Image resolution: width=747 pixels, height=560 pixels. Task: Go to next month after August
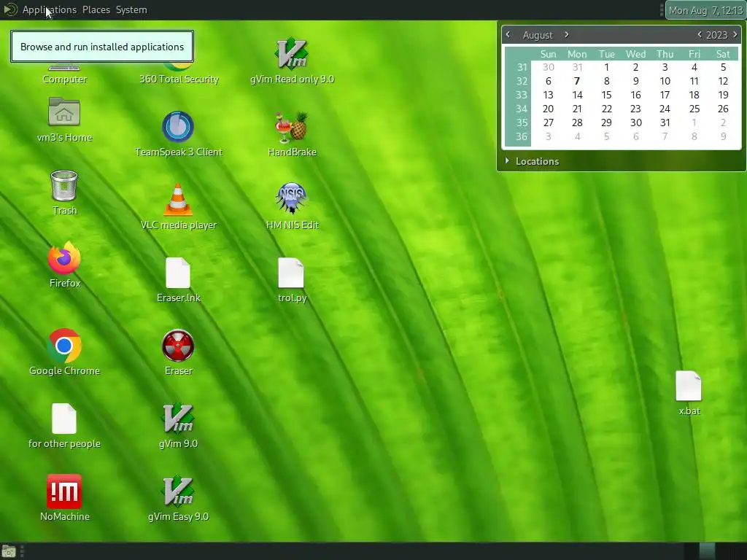tap(566, 35)
